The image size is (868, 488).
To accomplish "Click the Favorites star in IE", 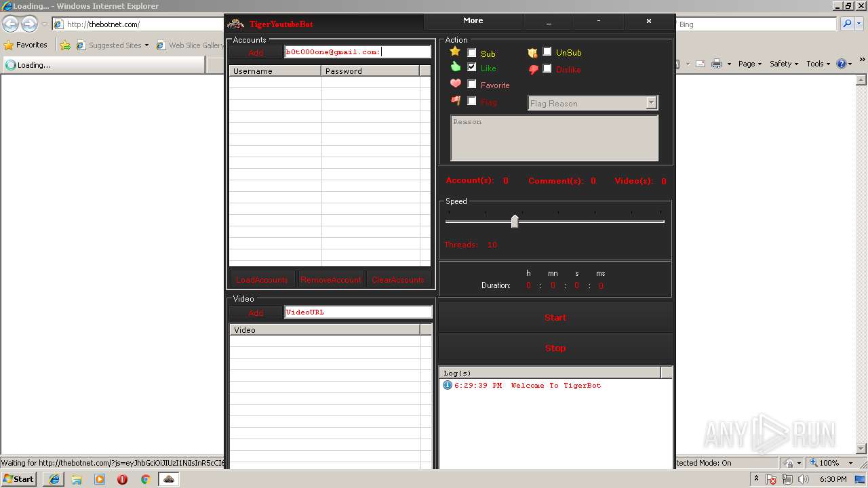I will pyautogui.click(x=9, y=45).
